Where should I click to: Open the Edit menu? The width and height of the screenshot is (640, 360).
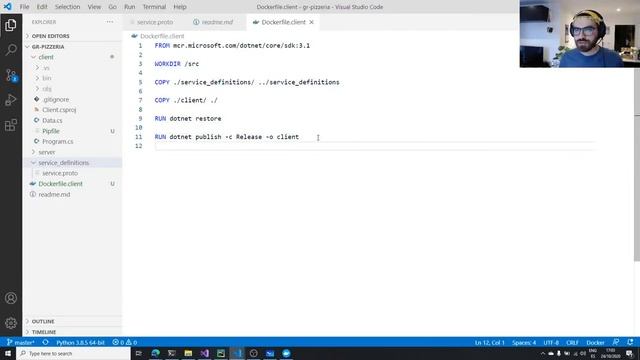(x=42, y=7)
